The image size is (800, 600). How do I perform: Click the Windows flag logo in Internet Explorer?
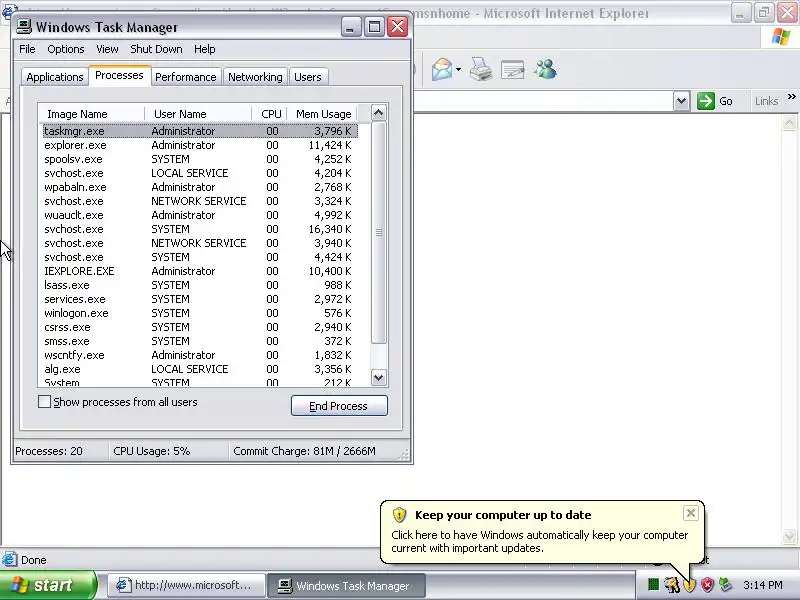pos(781,37)
